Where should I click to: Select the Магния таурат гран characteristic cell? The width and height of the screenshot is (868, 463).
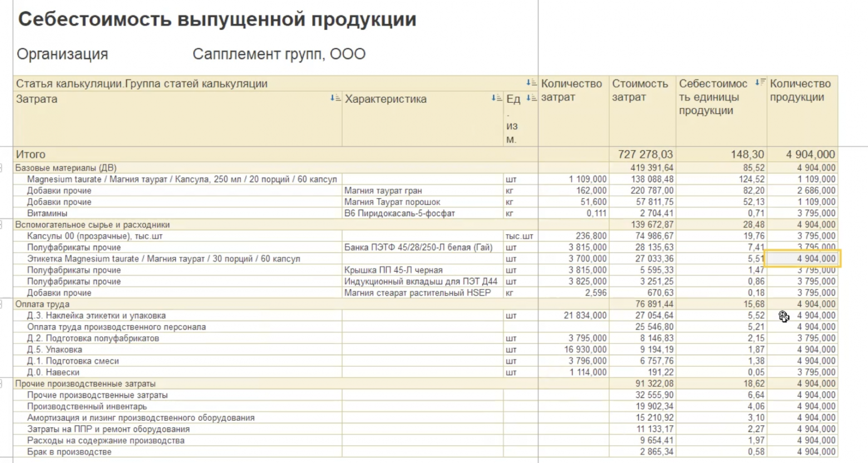(423, 191)
